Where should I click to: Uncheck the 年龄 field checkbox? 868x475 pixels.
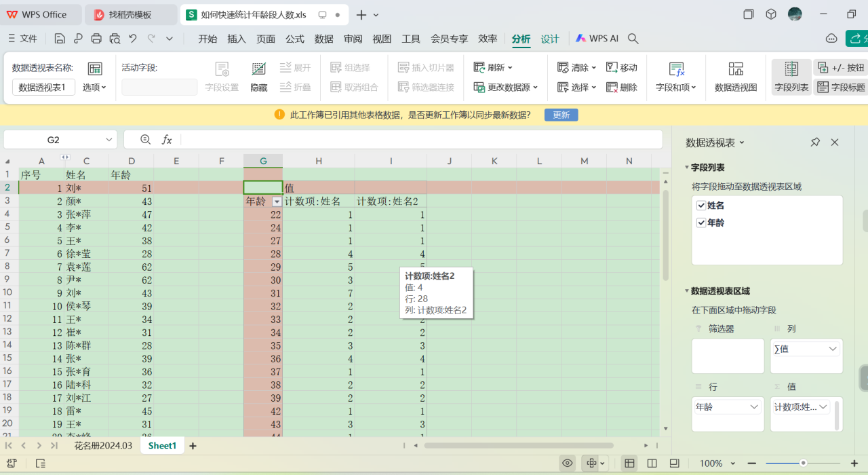[701, 223]
